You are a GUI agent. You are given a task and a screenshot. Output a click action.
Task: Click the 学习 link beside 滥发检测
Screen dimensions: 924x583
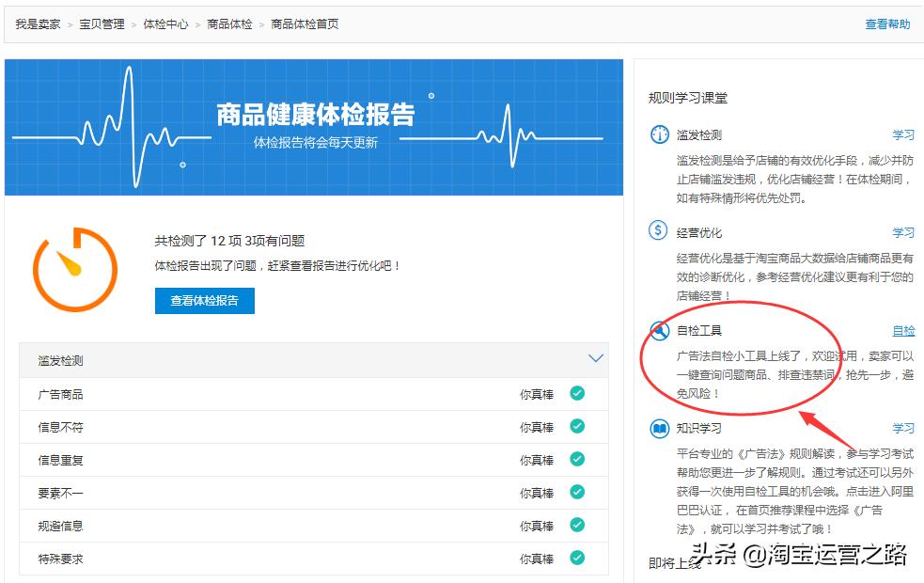point(903,134)
